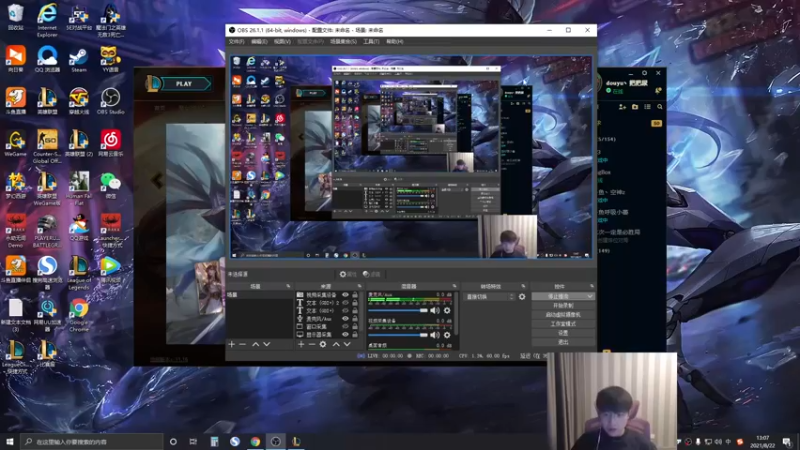Image resolution: width=800 pixels, height=450 pixels.
Task: Open the Scene Collection menu in OBS
Action: pos(343,41)
